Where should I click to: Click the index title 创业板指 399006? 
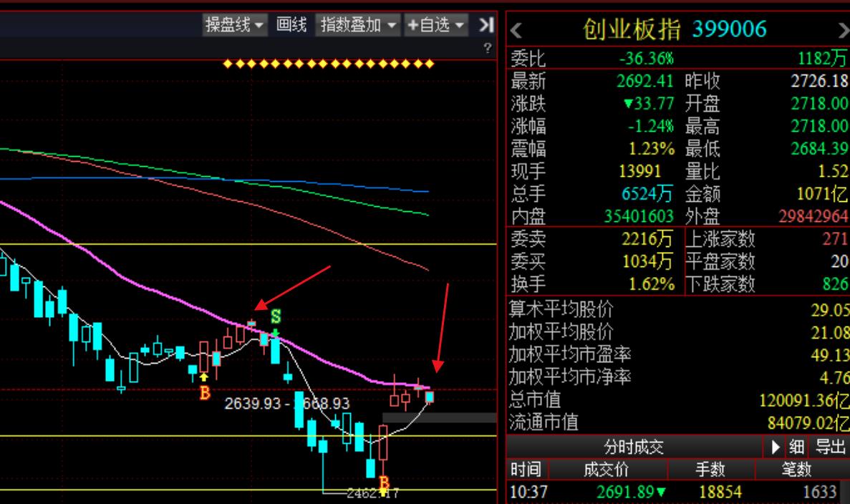coord(677,30)
